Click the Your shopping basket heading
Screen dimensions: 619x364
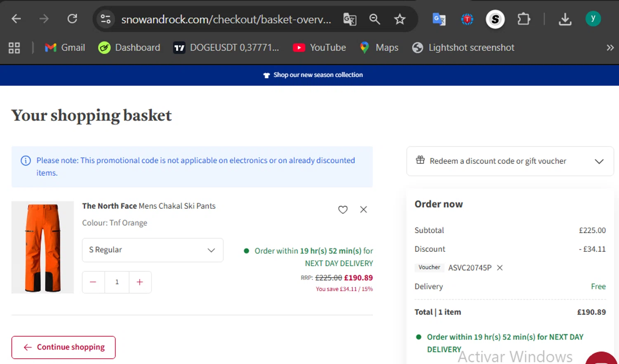pyautogui.click(x=91, y=116)
